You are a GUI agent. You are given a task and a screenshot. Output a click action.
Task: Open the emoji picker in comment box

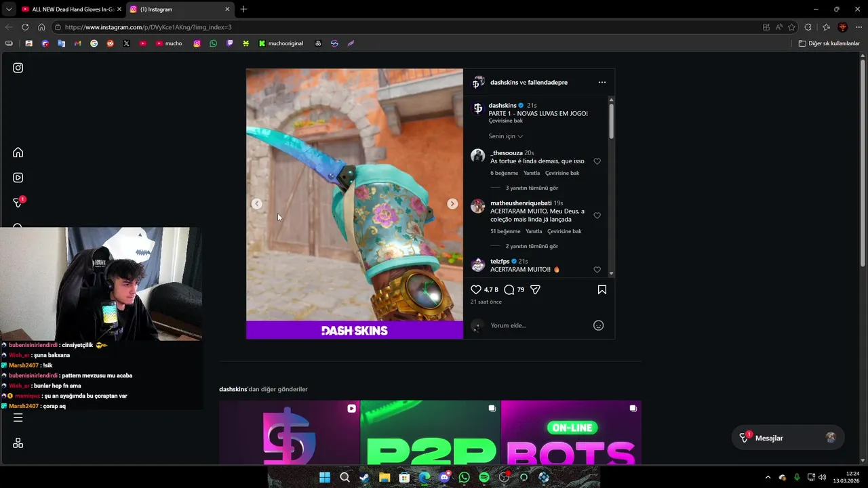(598, 325)
